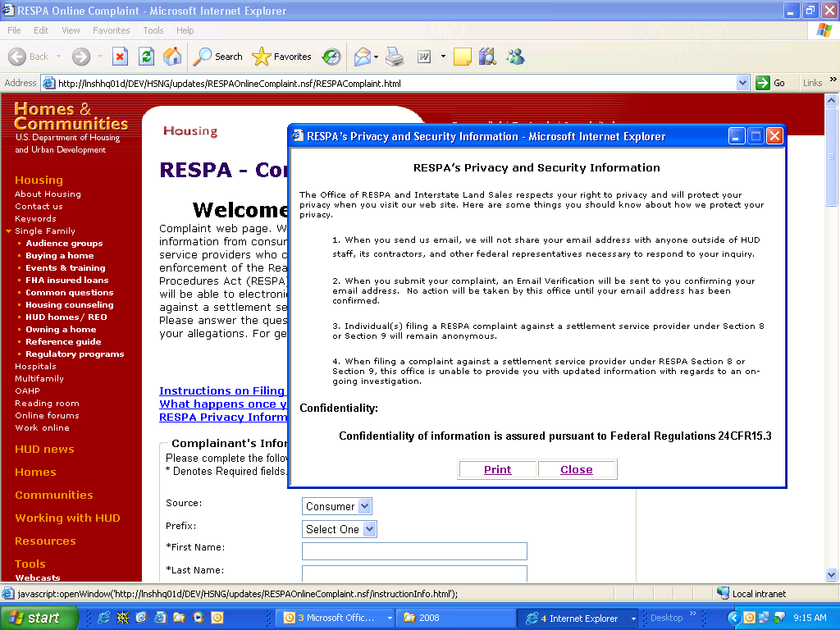Click the scrollbar down arrow
The width and height of the screenshot is (840, 630).
click(x=831, y=574)
